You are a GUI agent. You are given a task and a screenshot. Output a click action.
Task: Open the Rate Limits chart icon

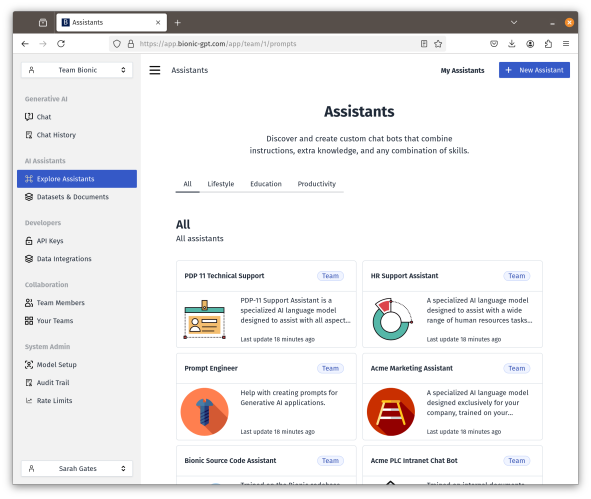tap(29, 401)
